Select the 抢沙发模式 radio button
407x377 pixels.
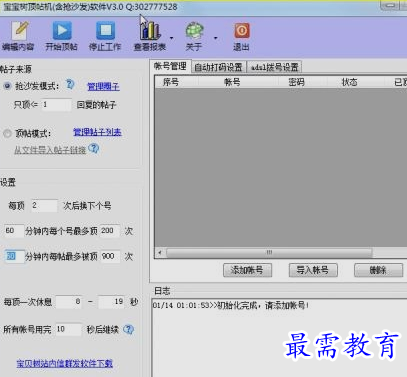click(7, 86)
